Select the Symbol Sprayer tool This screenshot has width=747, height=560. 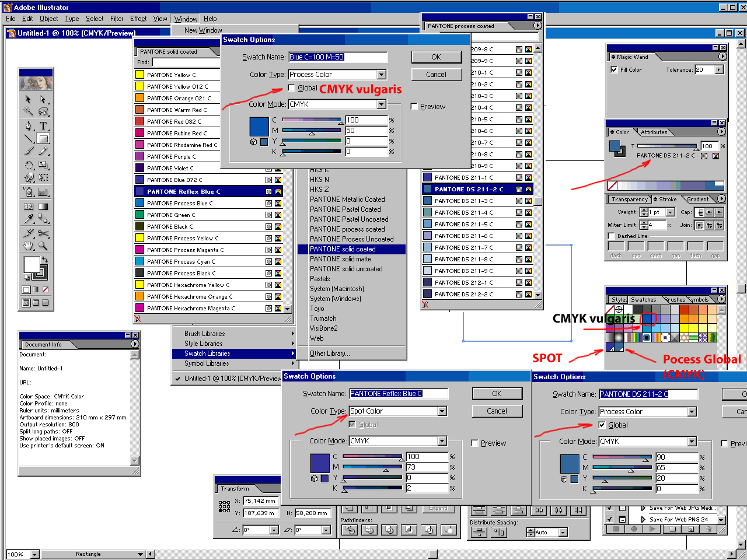[28, 191]
